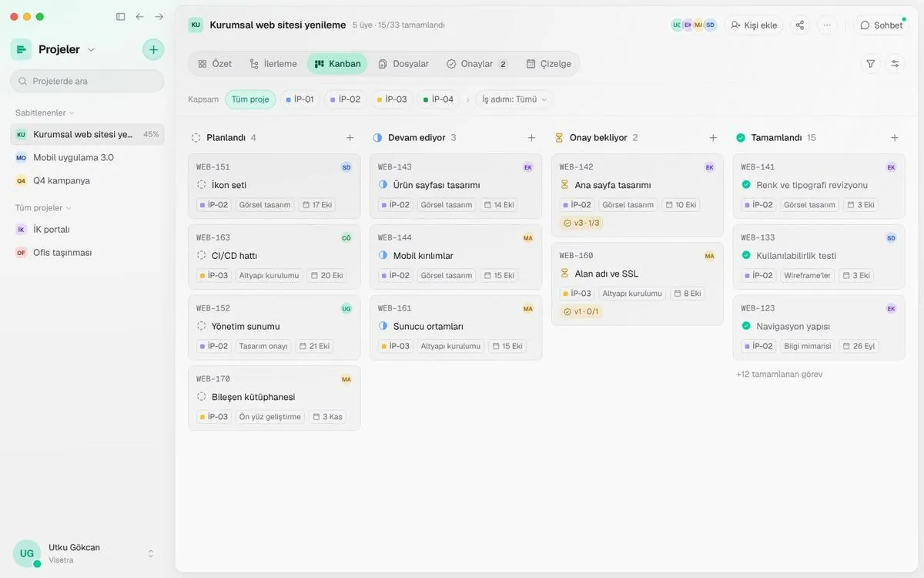Open the more options ellipsis menu
This screenshot has width=924, height=578.
tap(827, 25)
